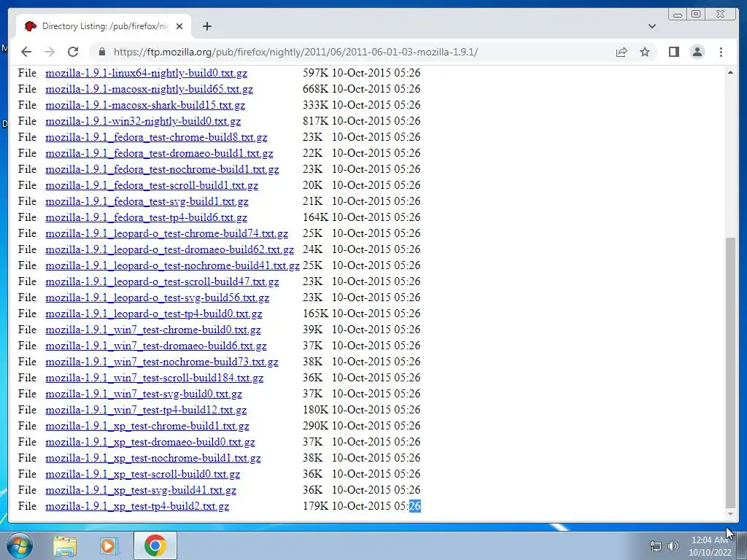This screenshot has width=747, height=560.
Task: Open the Windows Start button
Action: (x=19, y=545)
